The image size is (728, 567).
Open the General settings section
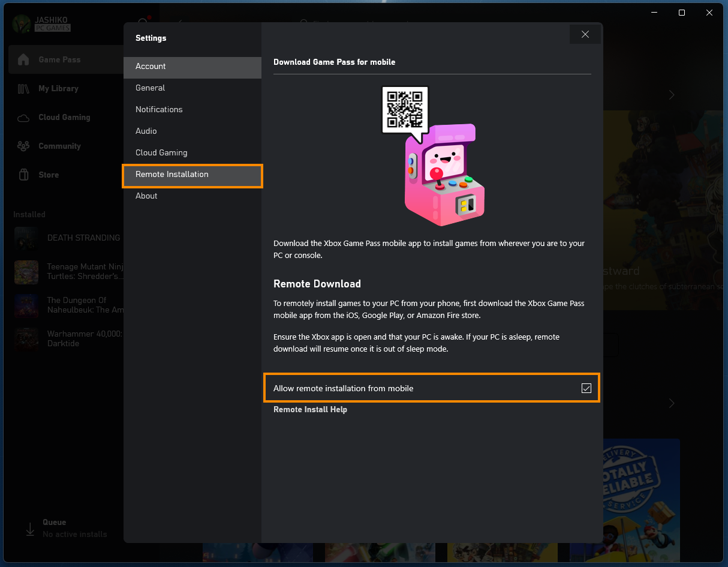click(192, 88)
